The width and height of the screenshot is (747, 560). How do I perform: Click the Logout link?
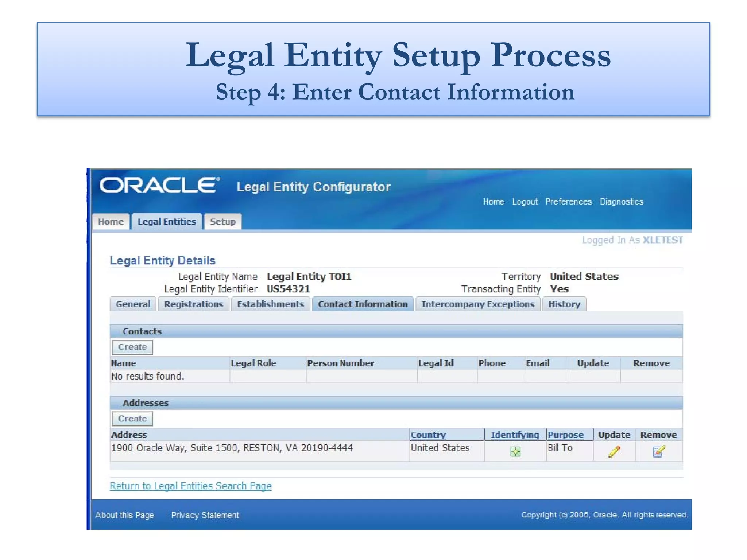525,202
